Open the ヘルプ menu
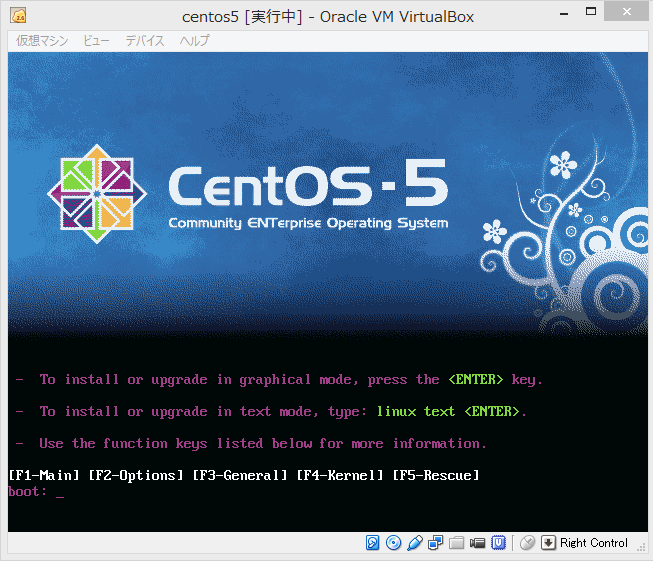Viewport: 653px width, 561px height. pyautogui.click(x=195, y=41)
